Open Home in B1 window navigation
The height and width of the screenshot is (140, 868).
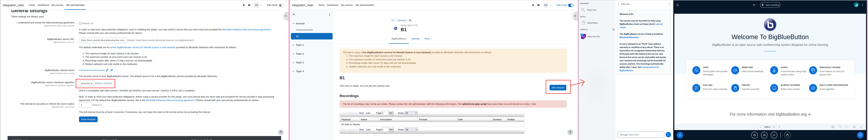pos(321,5)
